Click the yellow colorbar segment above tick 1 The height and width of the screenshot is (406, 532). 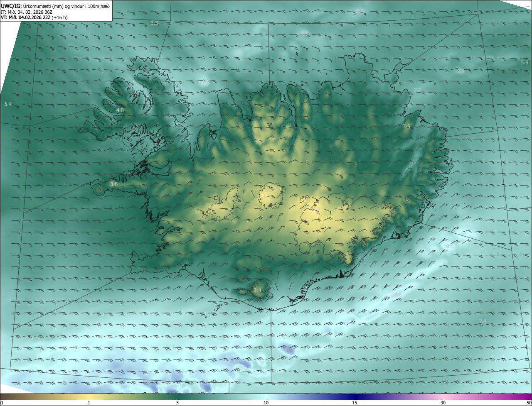(89, 396)
